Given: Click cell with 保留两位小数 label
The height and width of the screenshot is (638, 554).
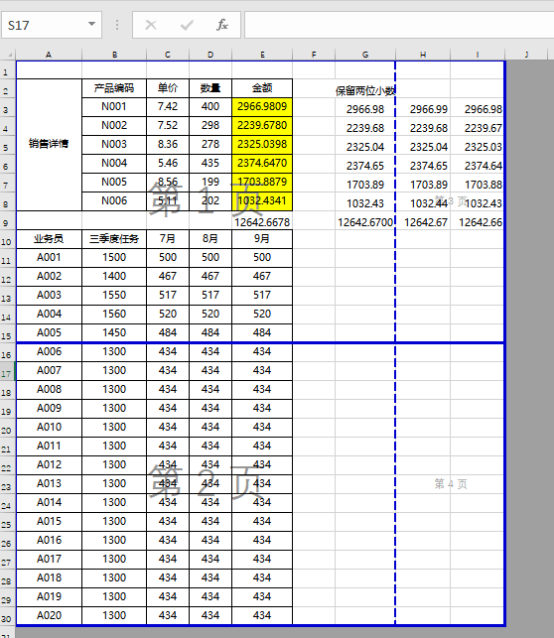Looking at the screenshot, I should pyautogui.click(x=365, y=88).
